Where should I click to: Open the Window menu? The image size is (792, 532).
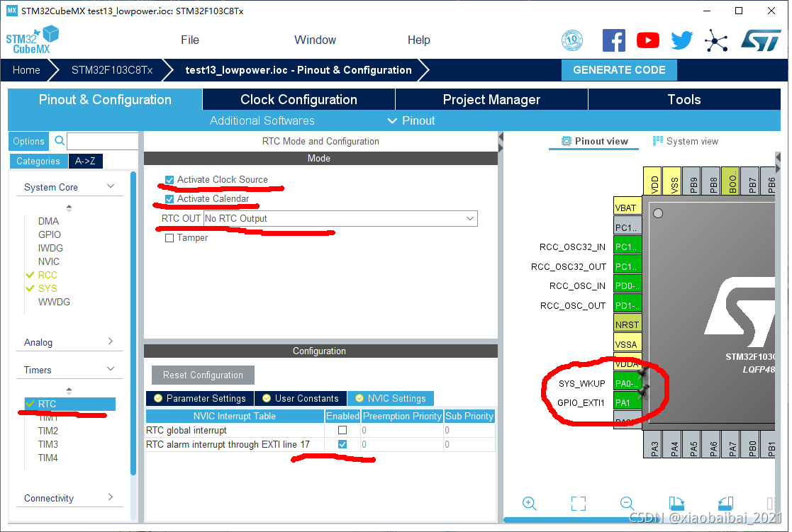tap(316, 40)
